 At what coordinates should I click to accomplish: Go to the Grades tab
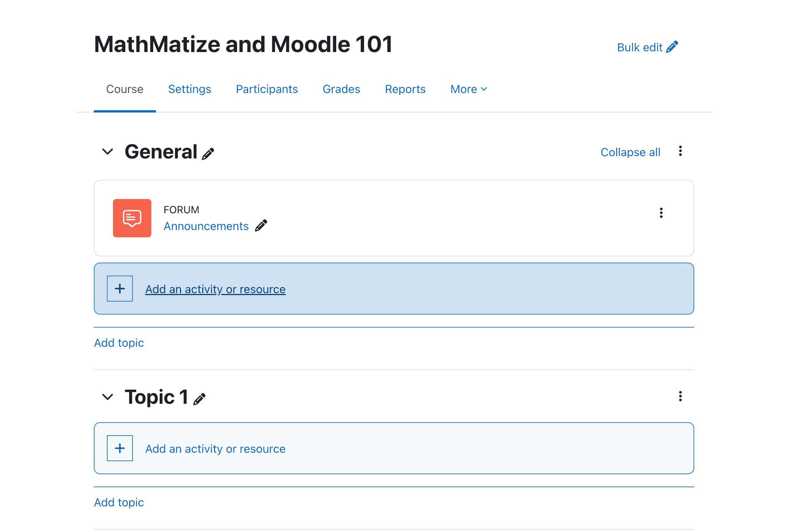[x=342, y=89]
